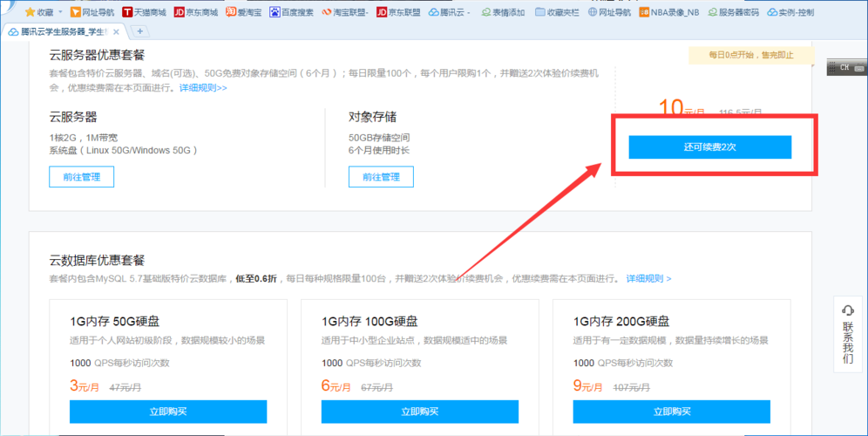Open 百度搜索 bookmark

pyautogui.click(x=292, y=11)
